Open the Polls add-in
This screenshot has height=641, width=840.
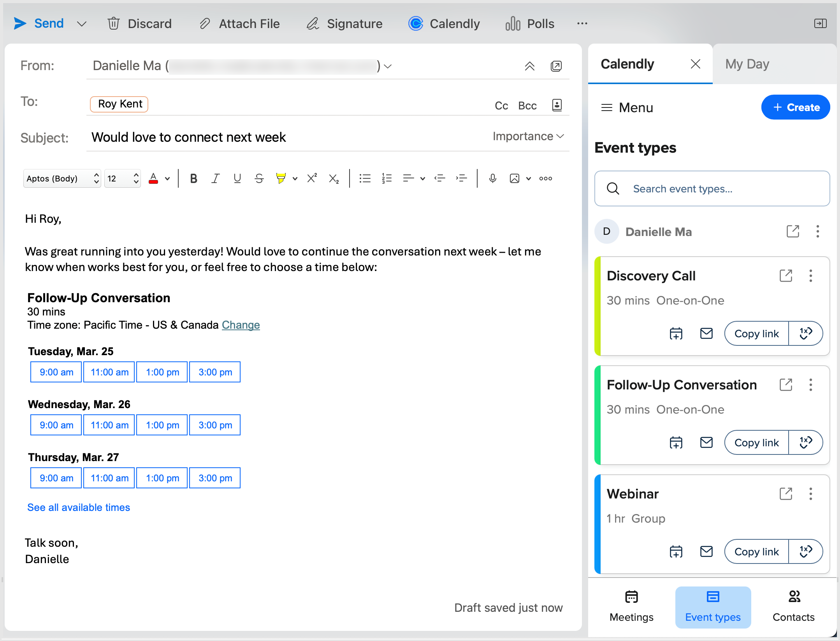coord(530,24)
